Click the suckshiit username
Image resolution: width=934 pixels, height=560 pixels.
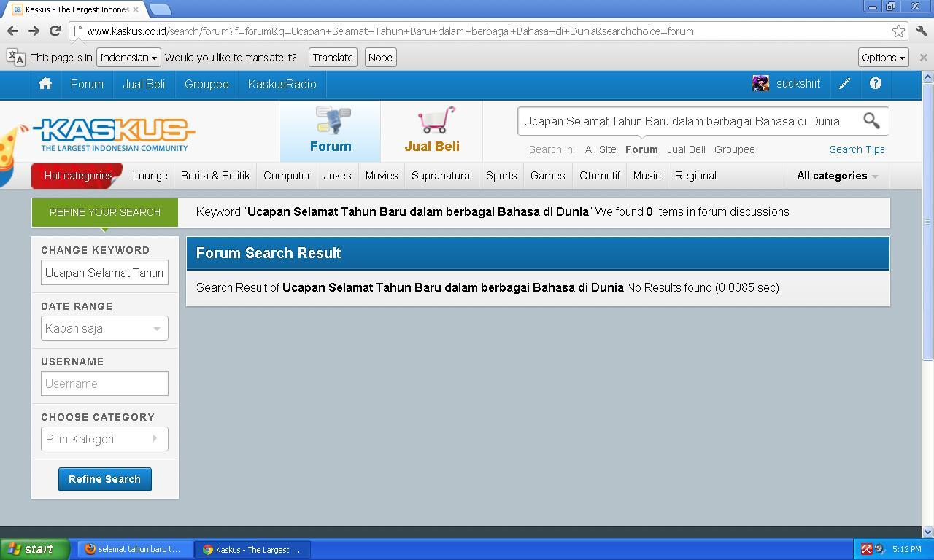(798, 84)
